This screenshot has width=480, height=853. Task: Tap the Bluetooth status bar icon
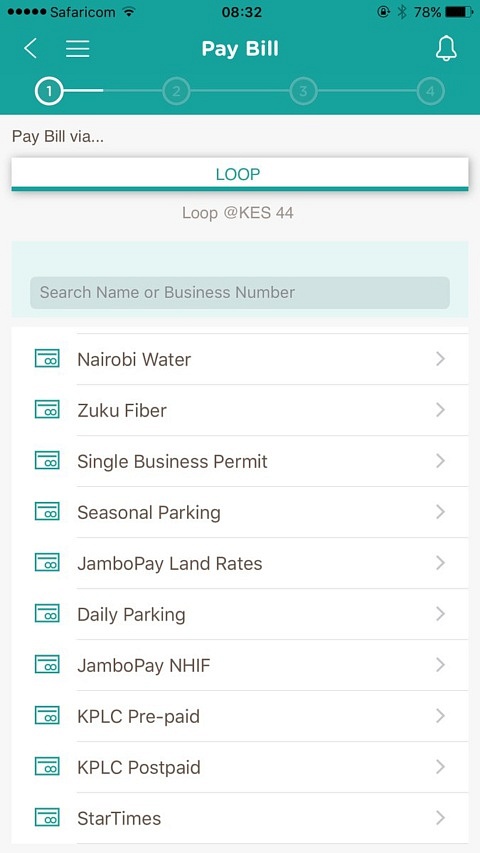(x=402, y=11)
